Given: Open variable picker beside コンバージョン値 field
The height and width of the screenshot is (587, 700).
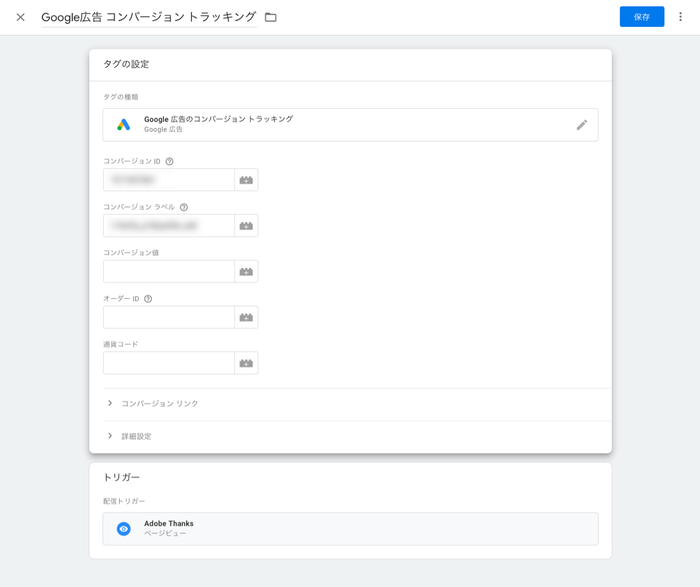Looking at the screenshot, I should 246,272.
